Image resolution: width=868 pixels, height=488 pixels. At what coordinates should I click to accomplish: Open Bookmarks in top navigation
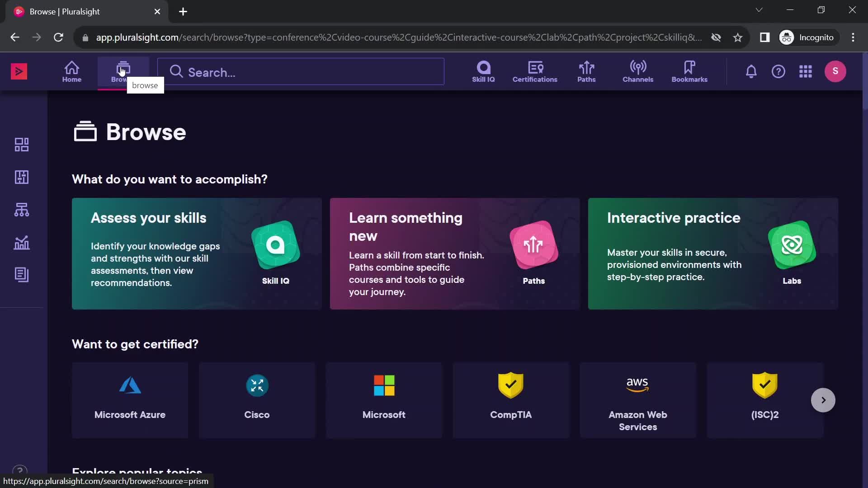[x=689, y=71]
